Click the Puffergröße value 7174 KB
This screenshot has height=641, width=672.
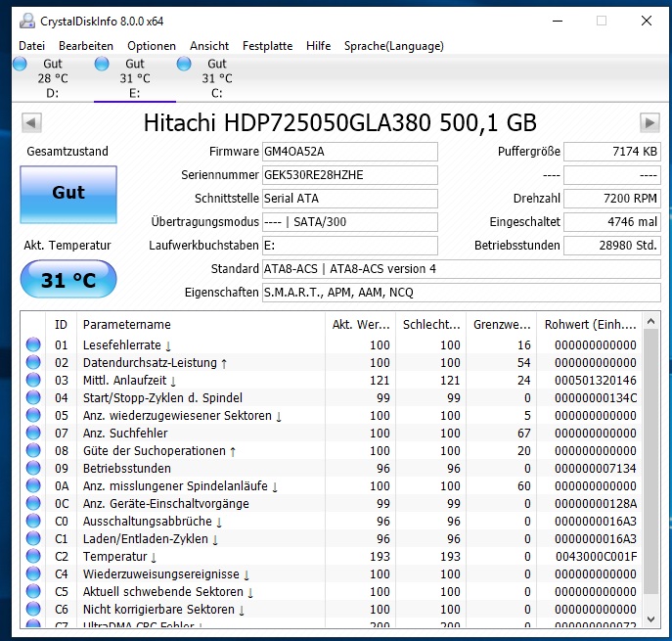coord(612,152)
